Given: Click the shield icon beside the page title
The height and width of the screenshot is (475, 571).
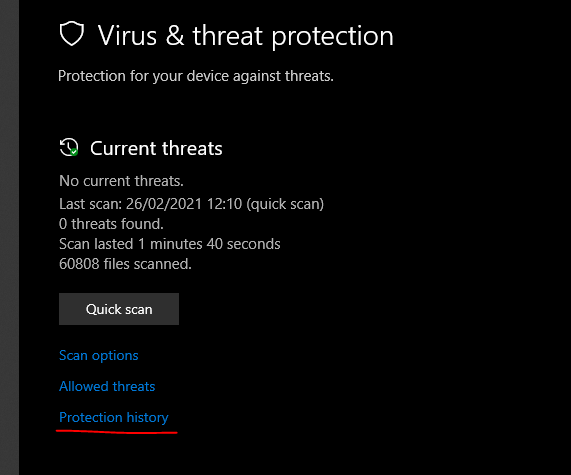Looking at the screenshot, I should click(72, 34).
